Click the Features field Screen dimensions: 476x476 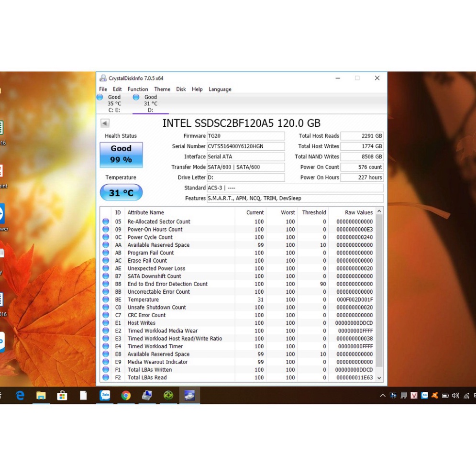[295, 198]
